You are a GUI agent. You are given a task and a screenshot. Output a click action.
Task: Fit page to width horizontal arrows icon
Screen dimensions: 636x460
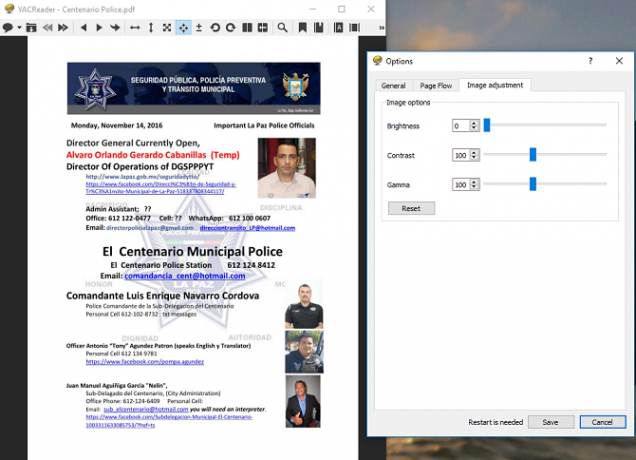coord(135,28)
